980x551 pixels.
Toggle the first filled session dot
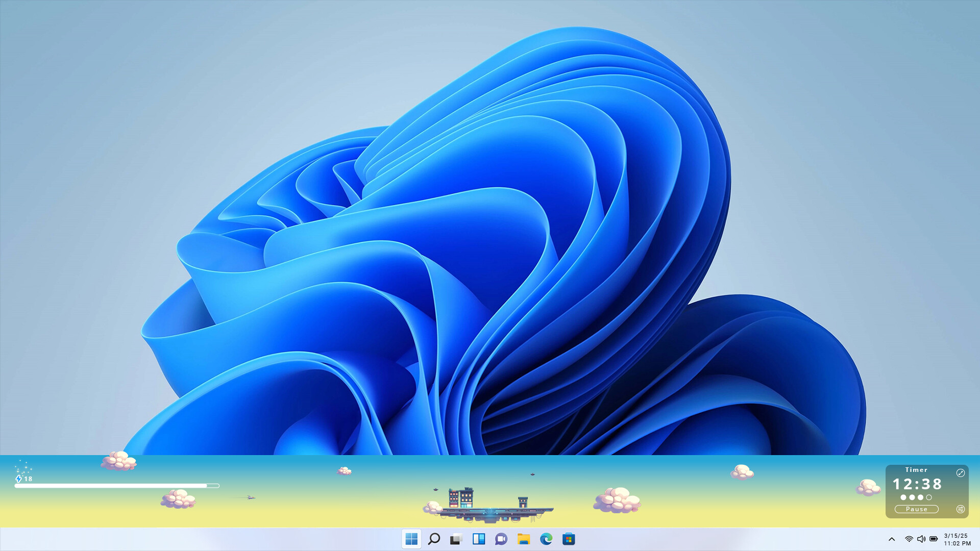point(903,497)
